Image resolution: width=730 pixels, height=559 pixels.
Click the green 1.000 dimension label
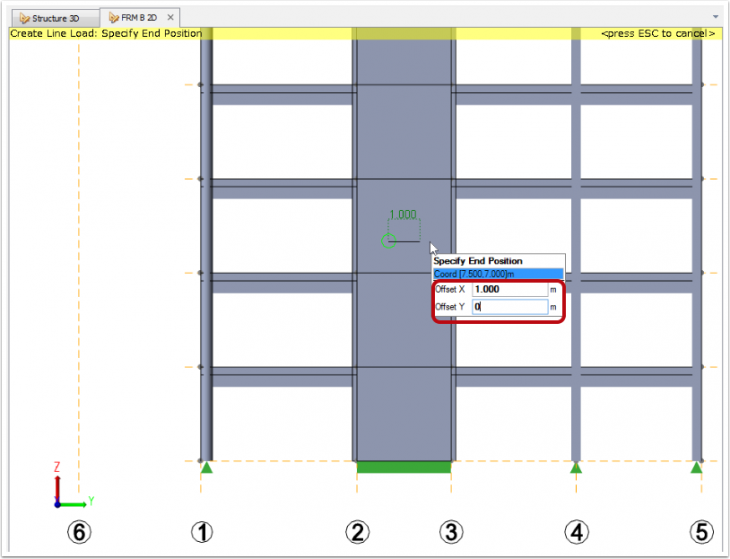(403, 215)
